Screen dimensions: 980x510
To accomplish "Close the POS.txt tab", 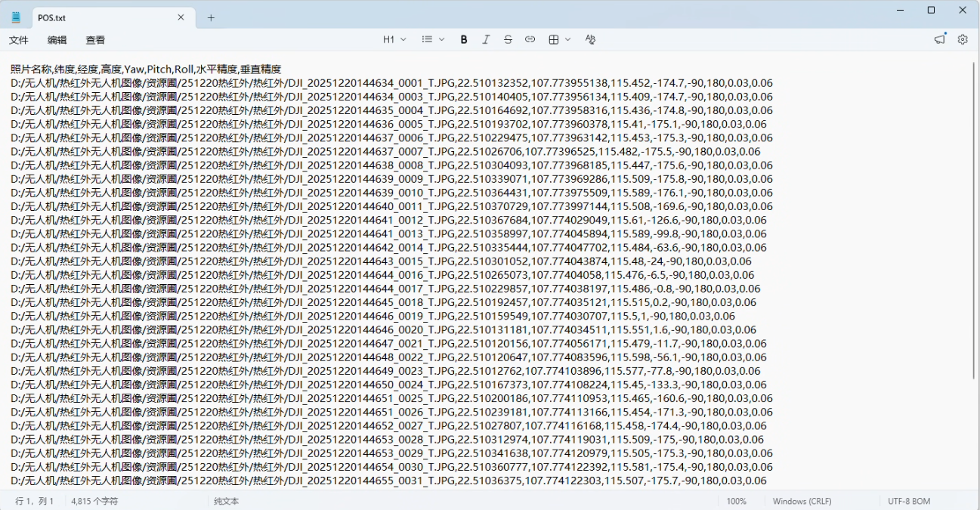I will coord(181,17).
